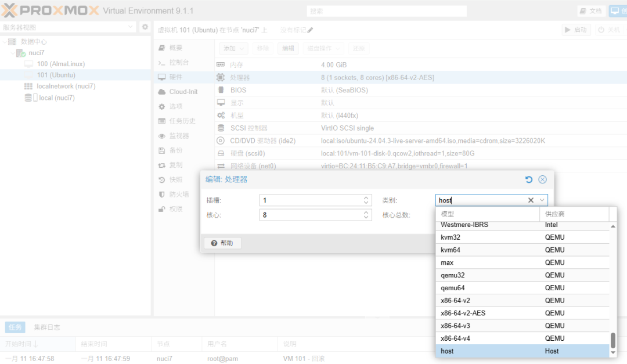The width and height of the screenshot is (627, 364).
Task: Open the 控制台 console tab
Action: coord(179,63)
